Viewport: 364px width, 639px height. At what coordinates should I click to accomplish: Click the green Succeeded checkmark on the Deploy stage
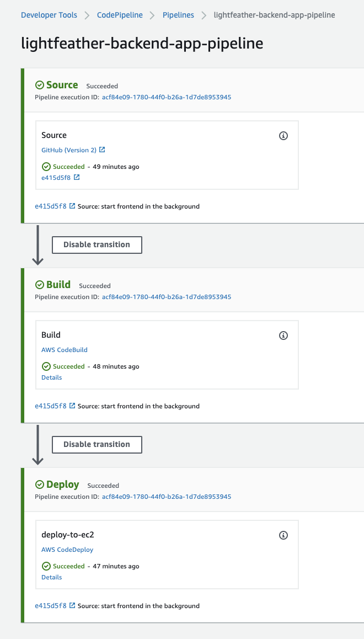pos(39,484)
